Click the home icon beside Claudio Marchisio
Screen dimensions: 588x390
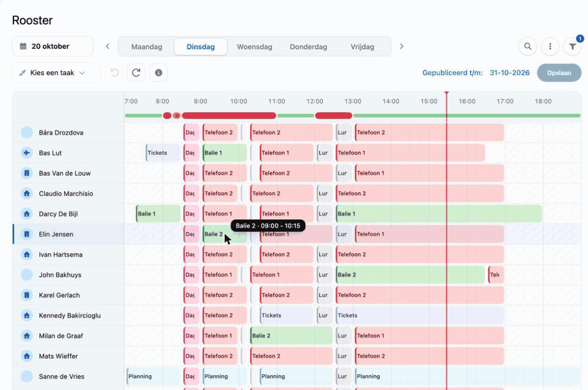point(26,194)
